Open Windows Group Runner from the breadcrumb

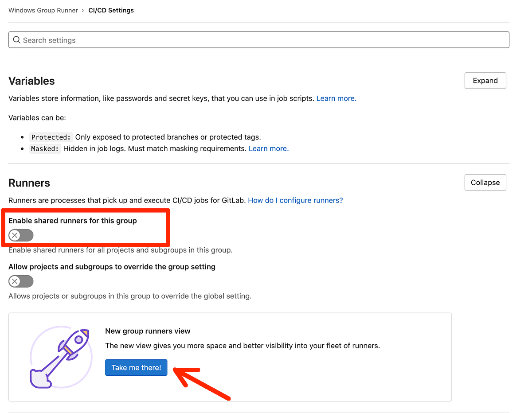click(43, 10)
